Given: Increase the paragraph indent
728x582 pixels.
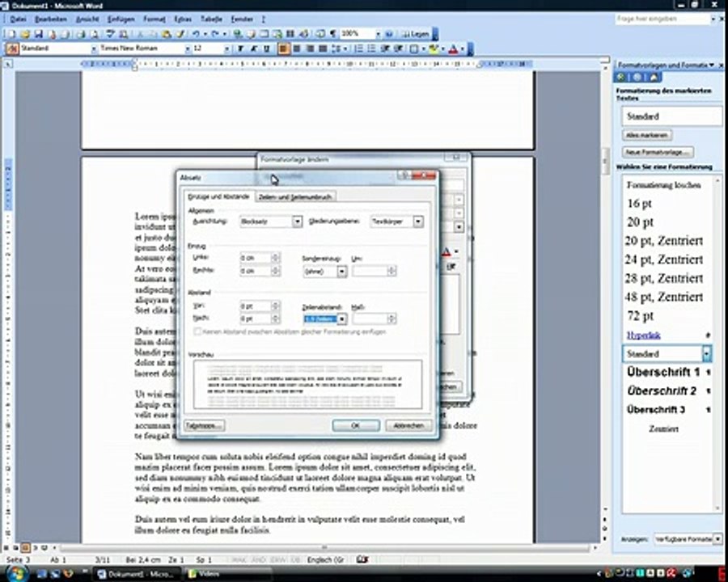Looking at the screenshot, I should (x=398, y=48).
